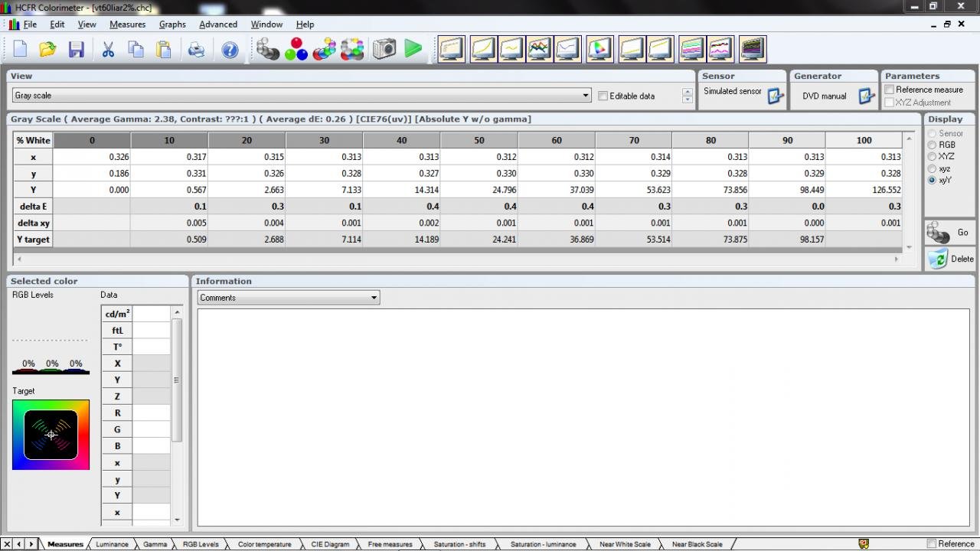
Task: Click the tab bar next arrow button
Action: tap(31, 544)
